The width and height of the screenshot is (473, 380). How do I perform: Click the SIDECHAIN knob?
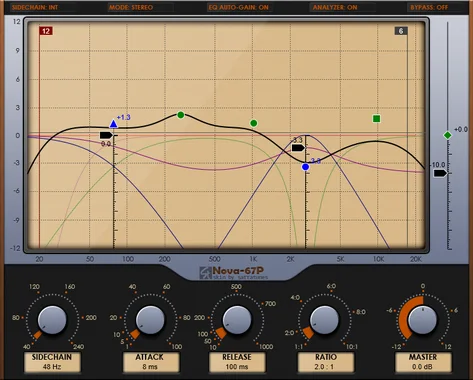(52, 320)
